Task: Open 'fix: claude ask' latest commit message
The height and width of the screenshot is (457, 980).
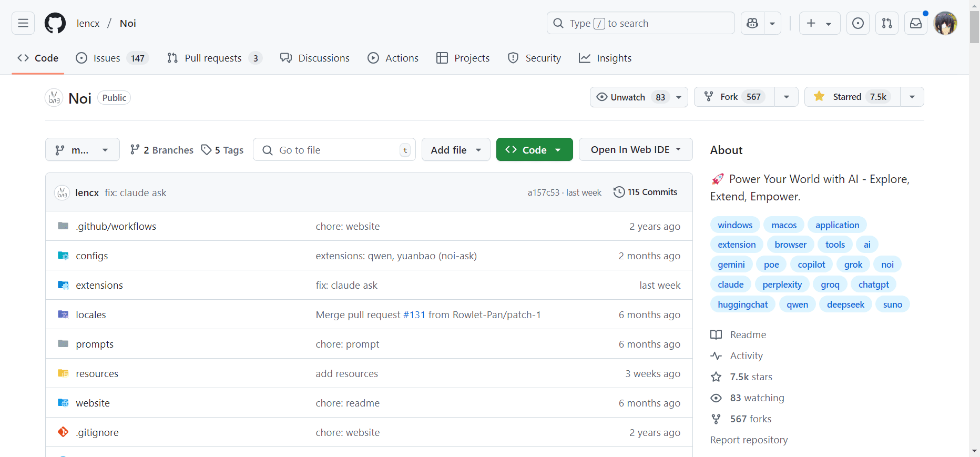Action: [135, 192]
